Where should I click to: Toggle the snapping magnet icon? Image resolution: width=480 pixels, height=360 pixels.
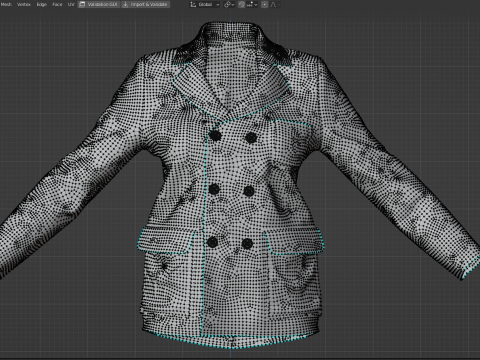[242, 4]
